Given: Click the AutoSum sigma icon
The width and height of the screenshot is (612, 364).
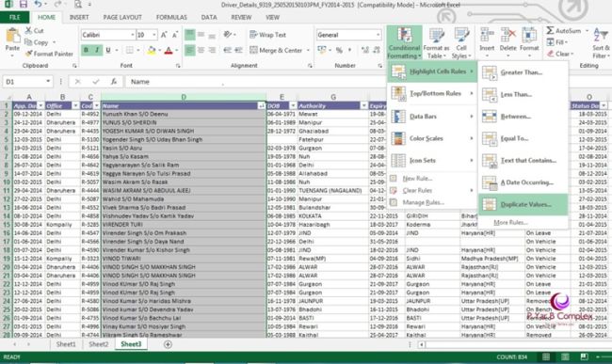Looking at the screenshot, I should [550, 30].
